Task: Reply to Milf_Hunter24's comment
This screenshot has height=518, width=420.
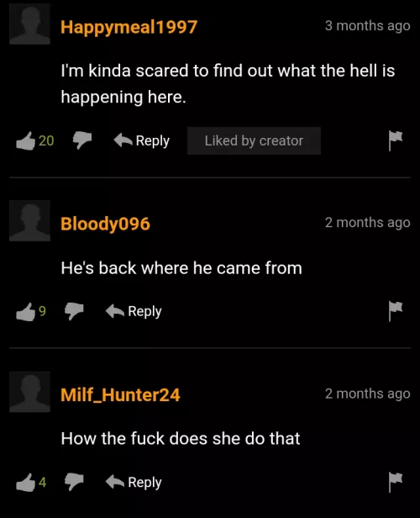Action: point(134,483)
